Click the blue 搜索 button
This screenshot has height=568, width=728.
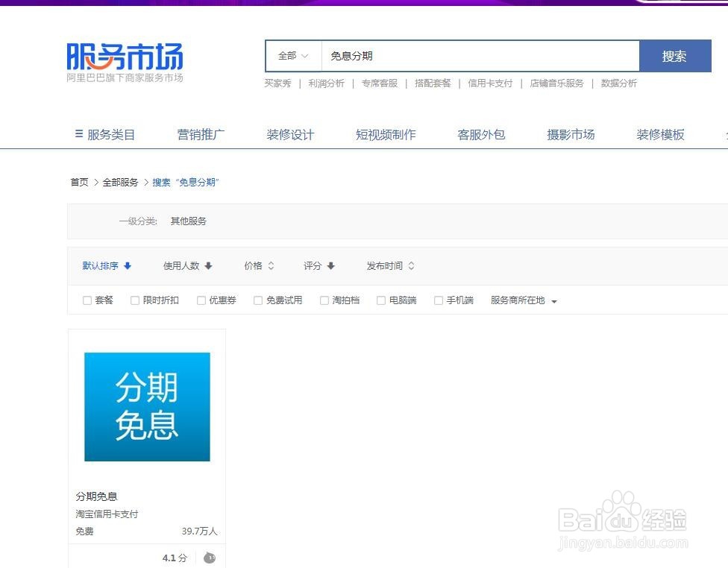674,55
